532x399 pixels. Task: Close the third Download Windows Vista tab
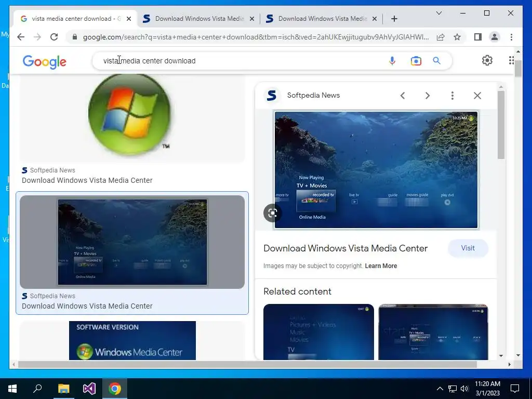[x=375, y=19]
